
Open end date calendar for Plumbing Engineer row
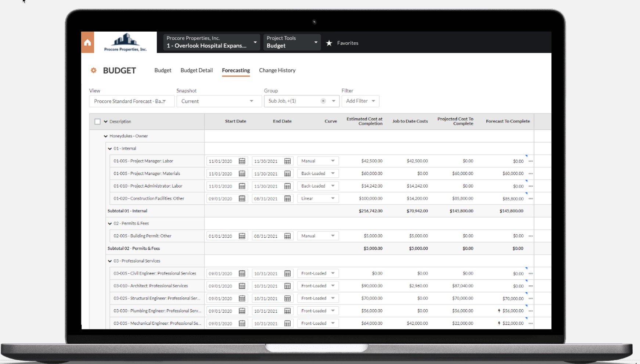pyautogui.click(x=288, y=311)
